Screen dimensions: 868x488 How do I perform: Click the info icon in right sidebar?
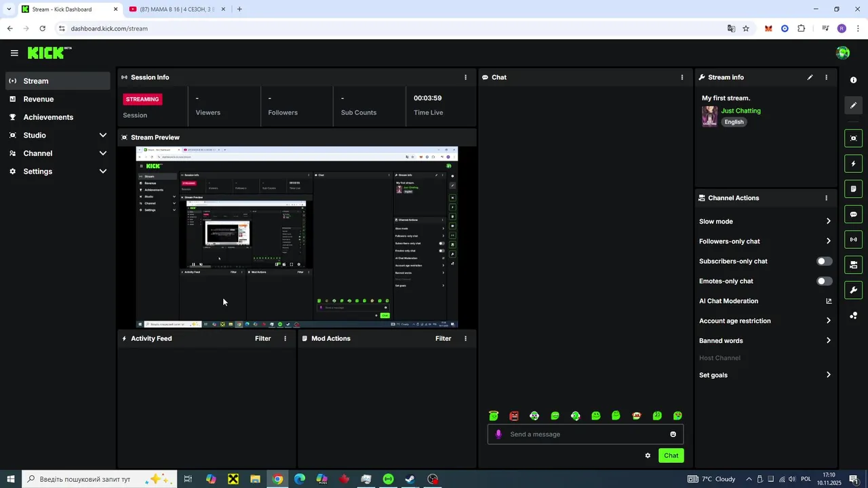coord(853,80)
